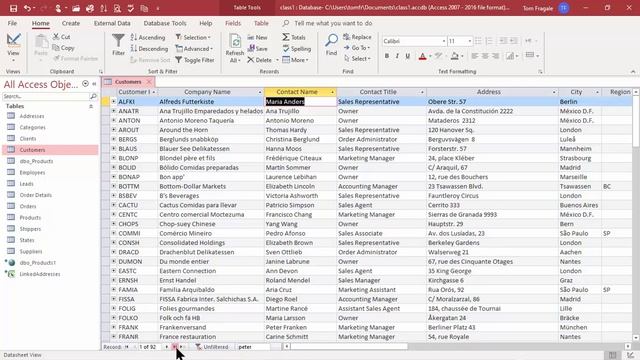
Task: Apply the red font color
Action: [422, 56]
